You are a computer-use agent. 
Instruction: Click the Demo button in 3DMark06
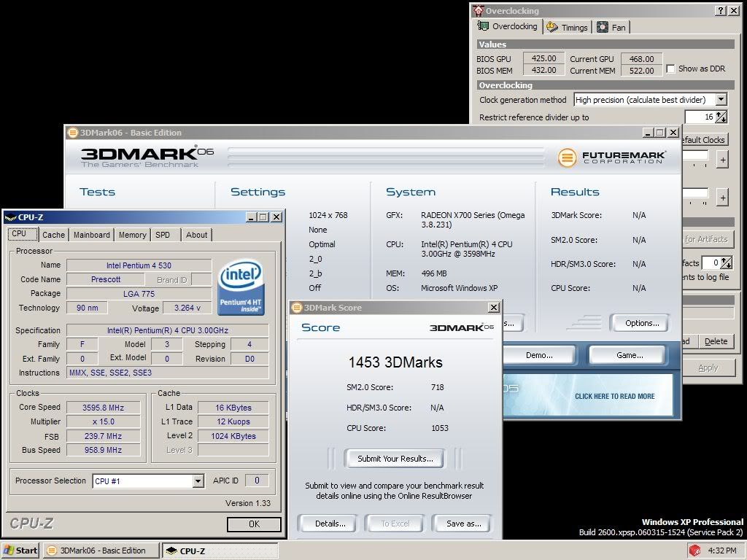coord(539,355)
